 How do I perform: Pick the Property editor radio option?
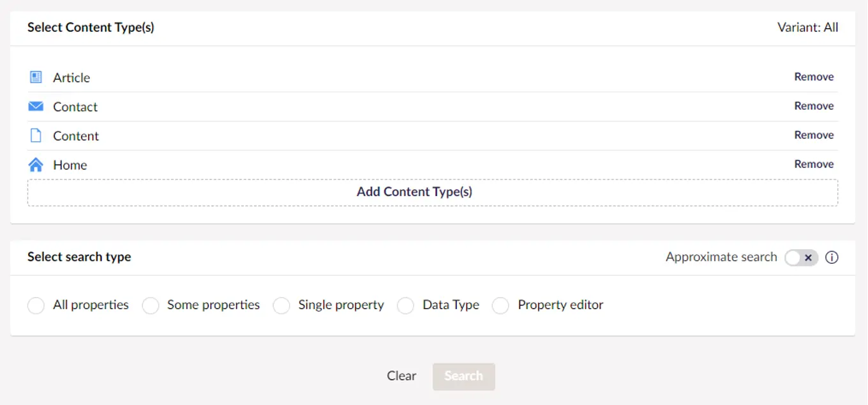click(500, 305)
